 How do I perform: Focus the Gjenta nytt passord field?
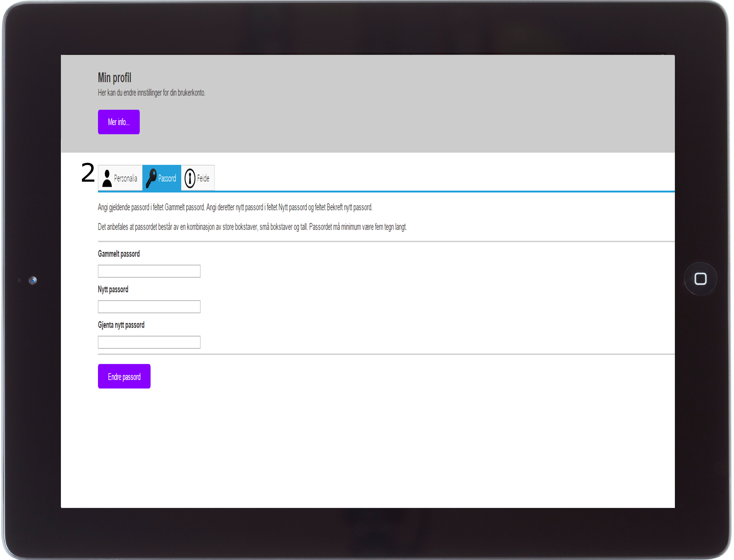[x=149, y=342]
